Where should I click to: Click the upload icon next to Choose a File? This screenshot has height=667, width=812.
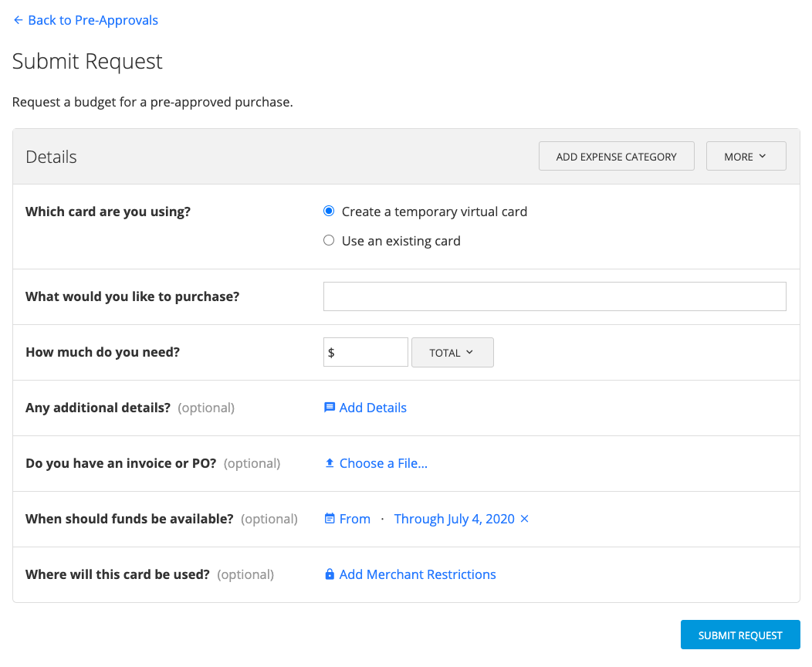pyautogui.click(x=330, y=462)
